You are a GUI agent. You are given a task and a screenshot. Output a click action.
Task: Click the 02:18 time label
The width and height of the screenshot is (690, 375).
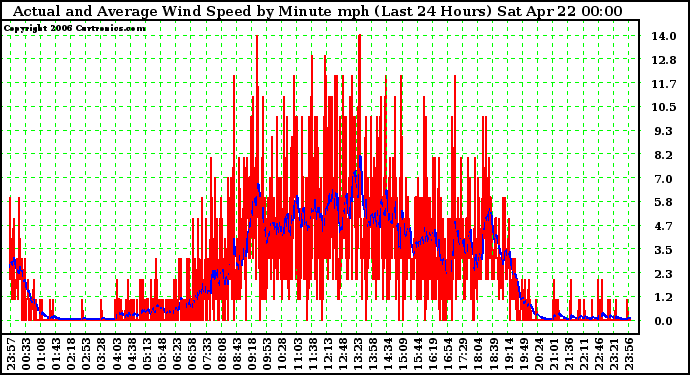pyautogui.click(x=71, y=353)
